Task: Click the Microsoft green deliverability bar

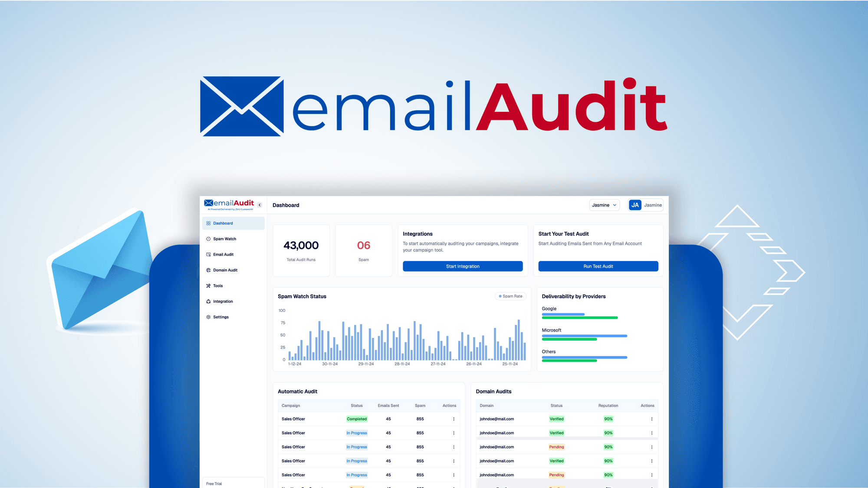Action: pyautogui.click(x=569, y=339)
